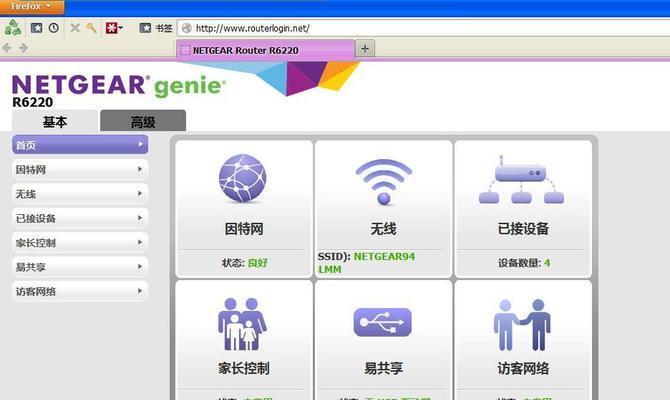Open history clock icon
This screenshot has height=400, width=670.
[x=54, y=28]
